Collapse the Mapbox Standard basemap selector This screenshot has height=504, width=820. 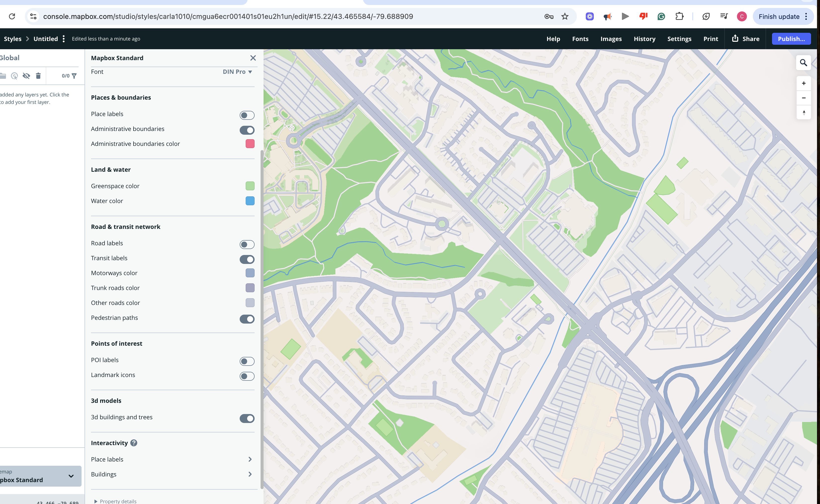pyautogui.click(x=71, y=476)
